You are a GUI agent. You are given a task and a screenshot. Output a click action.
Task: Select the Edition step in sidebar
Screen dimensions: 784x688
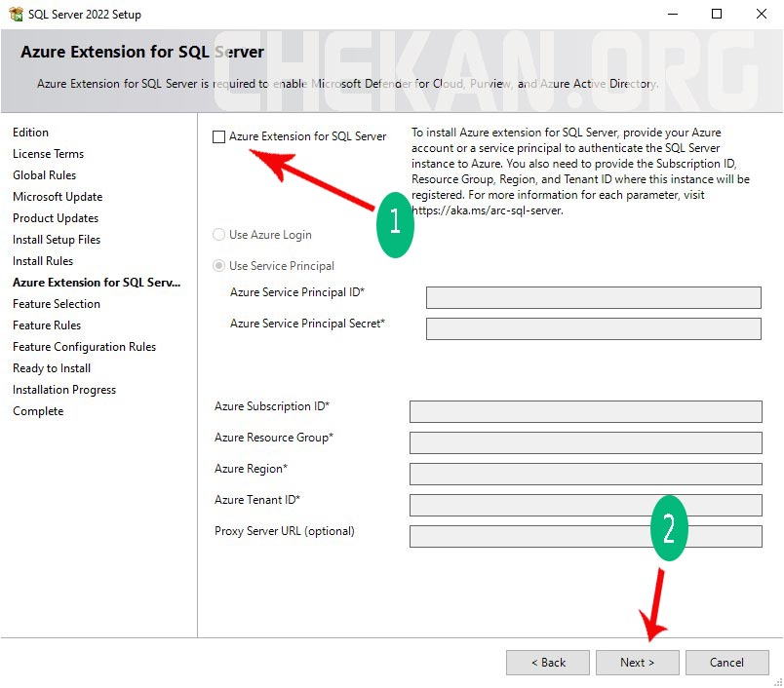point(30,133)
